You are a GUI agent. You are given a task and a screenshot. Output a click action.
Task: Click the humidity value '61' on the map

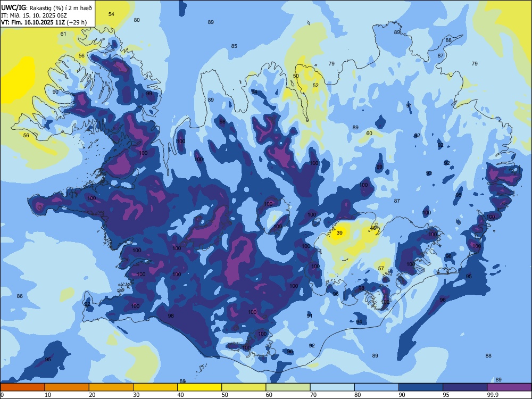tap(63, 34)
